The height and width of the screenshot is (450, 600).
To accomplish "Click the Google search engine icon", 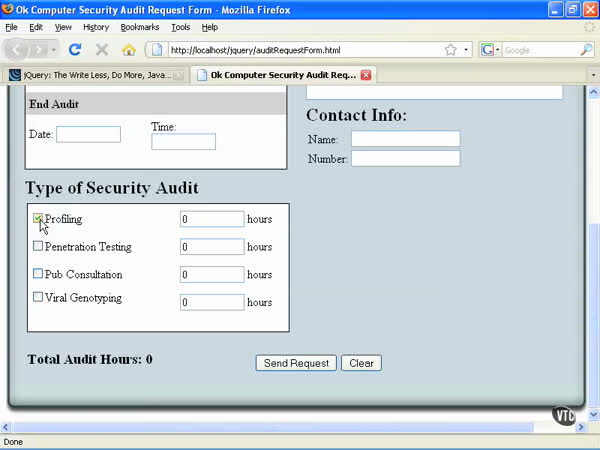I will point(488,49).
